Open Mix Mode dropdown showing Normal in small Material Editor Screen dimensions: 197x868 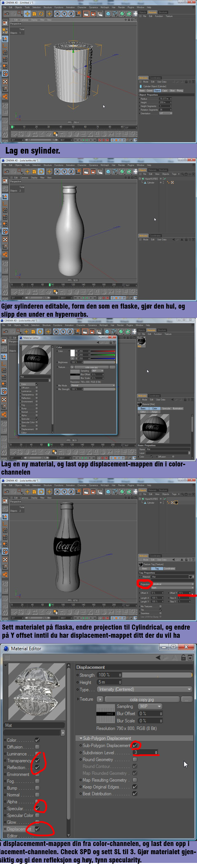tap(93, 386)
